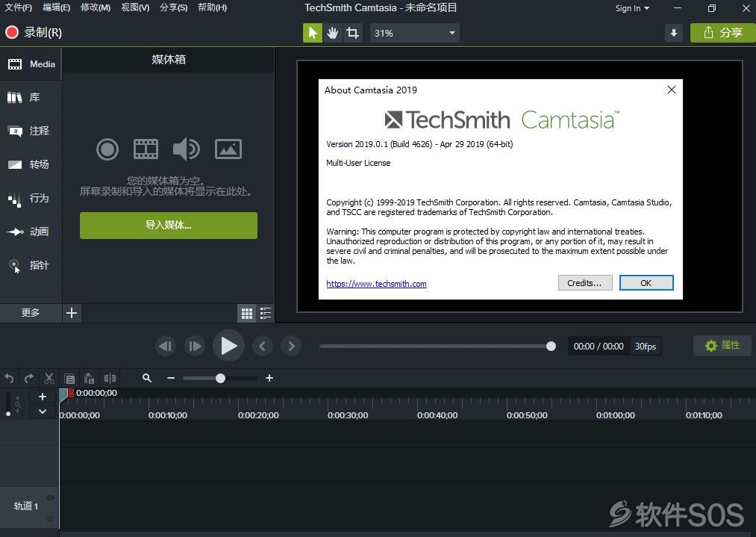
Task: Switch to the 行为 behaviors tab
Action: tap(31, 199)
